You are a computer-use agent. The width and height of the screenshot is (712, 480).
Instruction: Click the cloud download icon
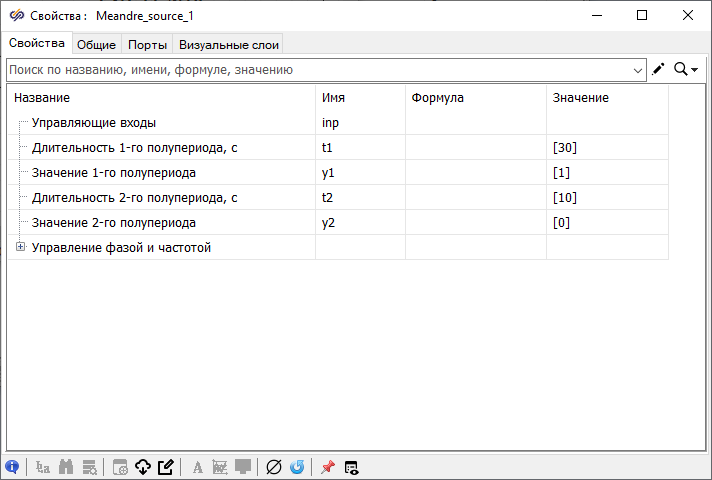[142, 467]
